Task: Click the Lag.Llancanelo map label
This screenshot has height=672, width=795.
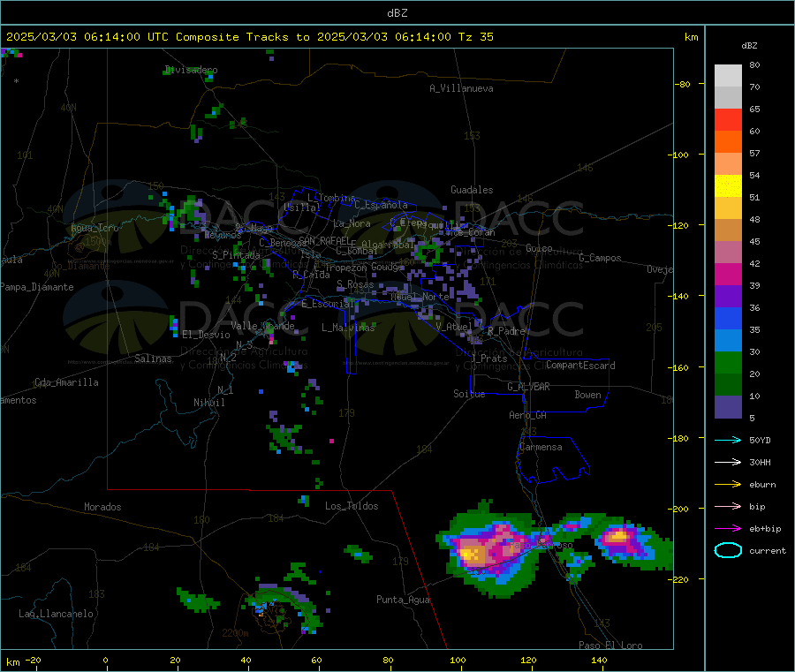Action: 56,614
